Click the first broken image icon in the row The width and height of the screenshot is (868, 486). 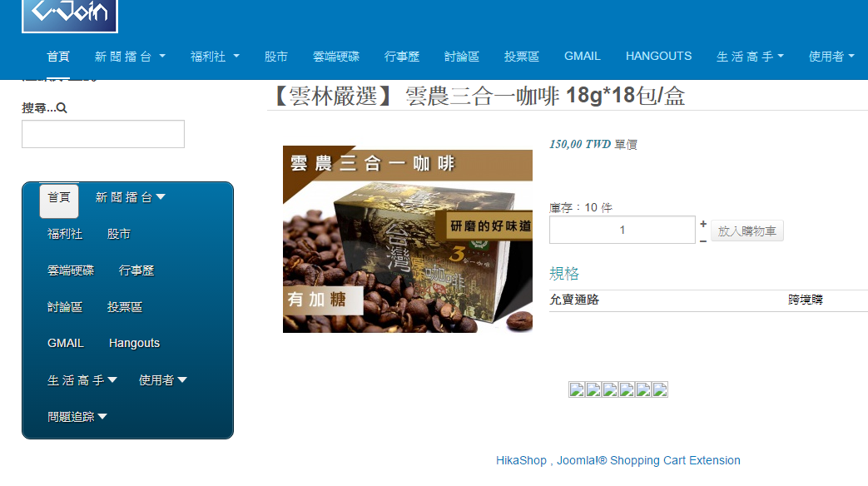click(x=577, y=389)
